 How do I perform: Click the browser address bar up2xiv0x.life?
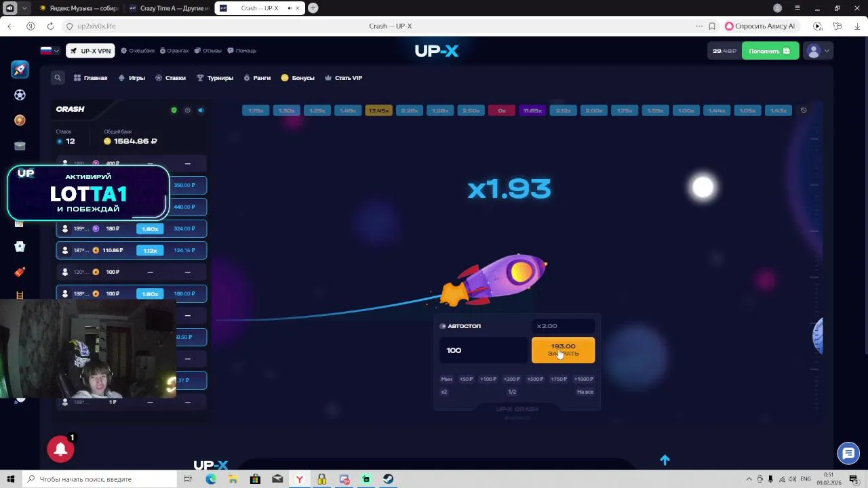[96, 26]
